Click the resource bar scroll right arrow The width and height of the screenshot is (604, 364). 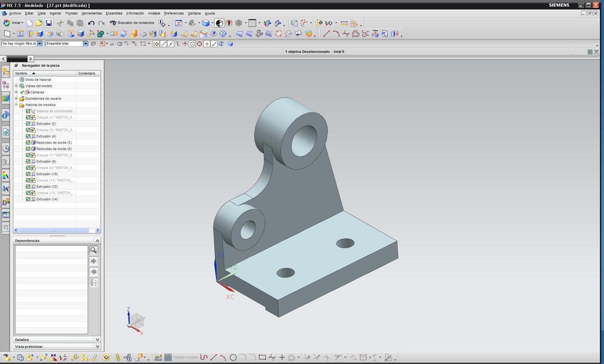click(x=31, y=59)
